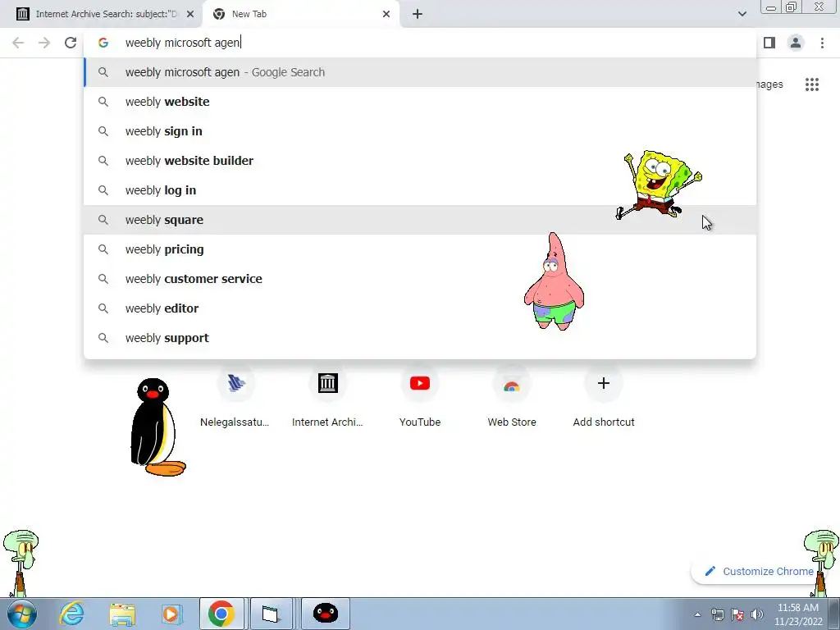This screenshot has width=840, height=630.
Task: Open the Chrome profile avatar icon
Action: pyautogui.click(x=796, y=43)
